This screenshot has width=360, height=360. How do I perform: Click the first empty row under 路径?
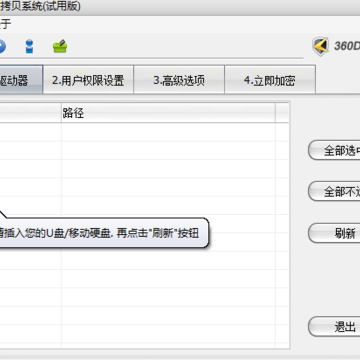(168, 132)
